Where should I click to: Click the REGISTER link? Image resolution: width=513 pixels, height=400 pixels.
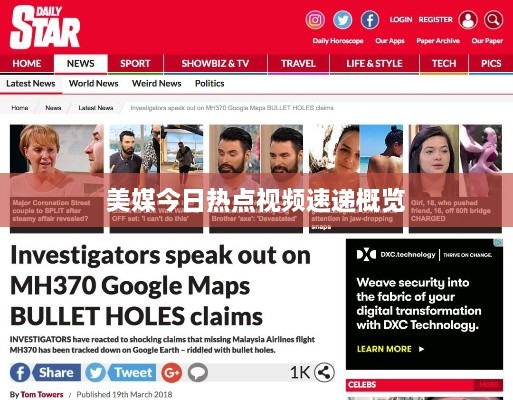point(436,20)
